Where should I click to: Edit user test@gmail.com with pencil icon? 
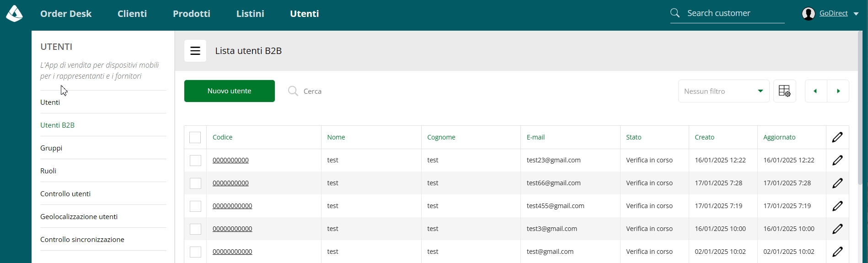click(x=837, y=252)
